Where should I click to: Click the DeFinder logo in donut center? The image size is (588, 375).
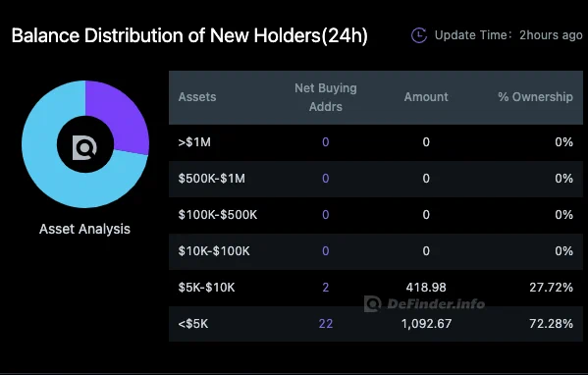click(x=84, y=148)
